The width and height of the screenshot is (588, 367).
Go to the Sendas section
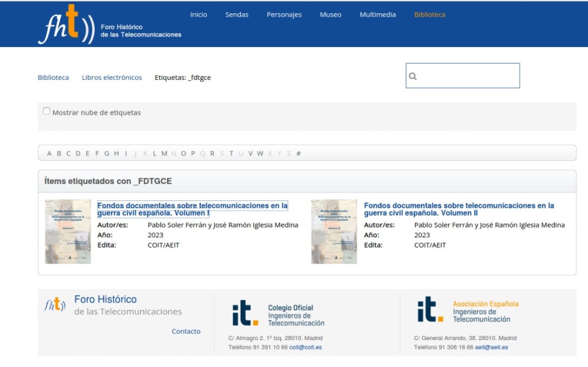237,15
